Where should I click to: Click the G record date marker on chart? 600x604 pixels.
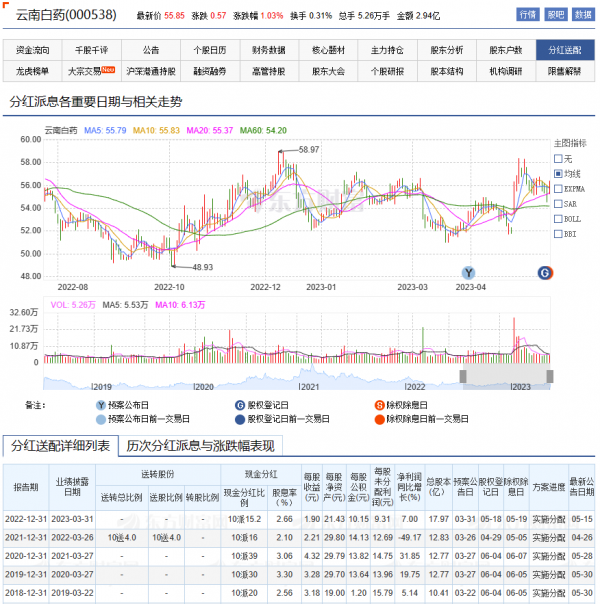544,272
